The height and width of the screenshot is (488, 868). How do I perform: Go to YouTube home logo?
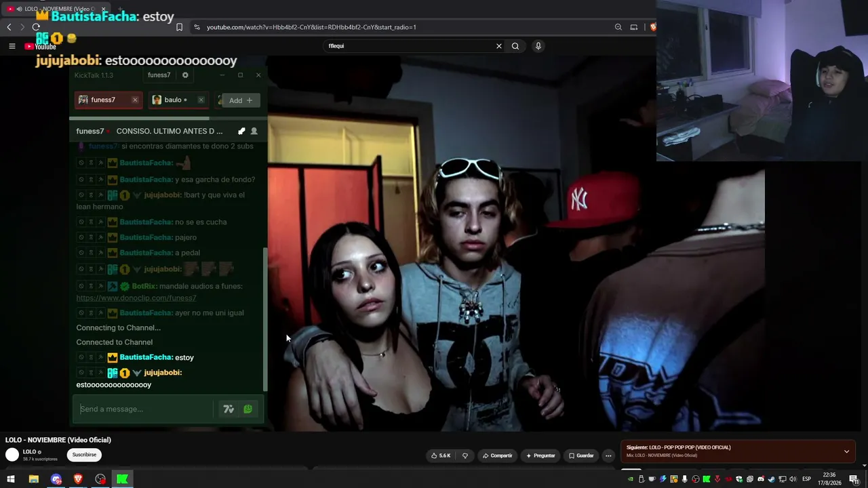[x=40, y=46]
